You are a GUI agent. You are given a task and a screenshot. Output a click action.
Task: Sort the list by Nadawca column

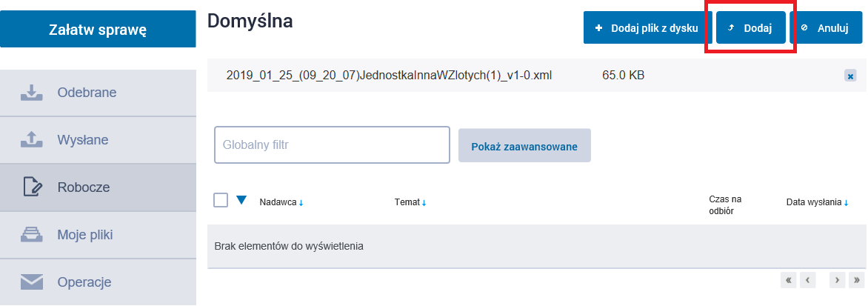281,202
